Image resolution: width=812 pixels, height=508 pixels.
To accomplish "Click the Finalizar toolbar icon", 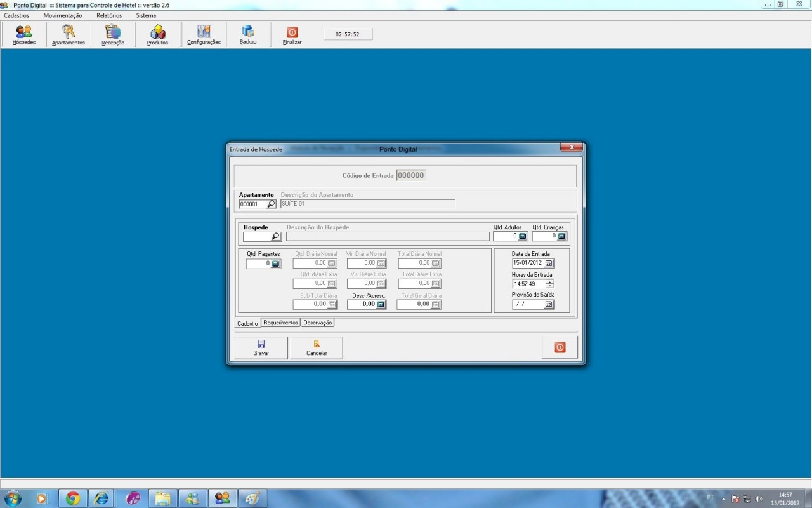I will pyautogui.click(x=291, y=34).
